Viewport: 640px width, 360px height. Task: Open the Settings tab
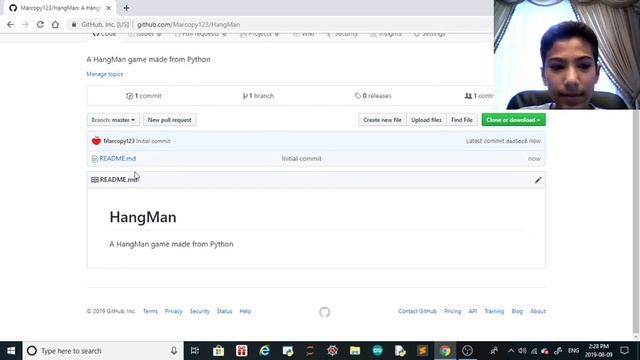pos(429,34)
